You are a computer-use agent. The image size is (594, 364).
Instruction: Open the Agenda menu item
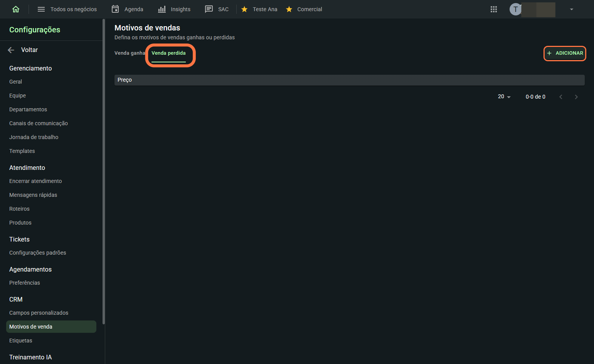tap(134, 9)
